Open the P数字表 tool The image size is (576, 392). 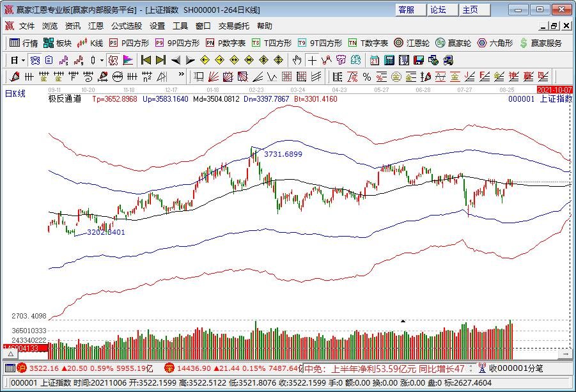pyautogui.click(x=226, y=43)
